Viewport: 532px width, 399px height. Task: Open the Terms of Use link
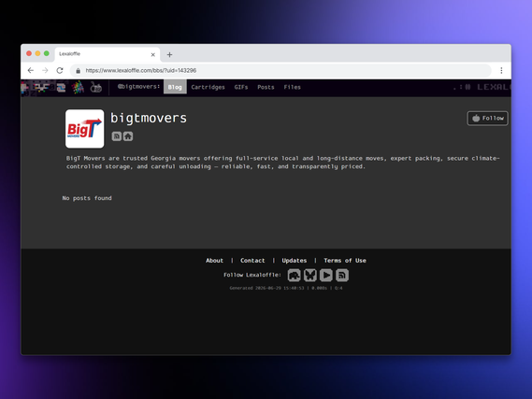click(345, 261)
